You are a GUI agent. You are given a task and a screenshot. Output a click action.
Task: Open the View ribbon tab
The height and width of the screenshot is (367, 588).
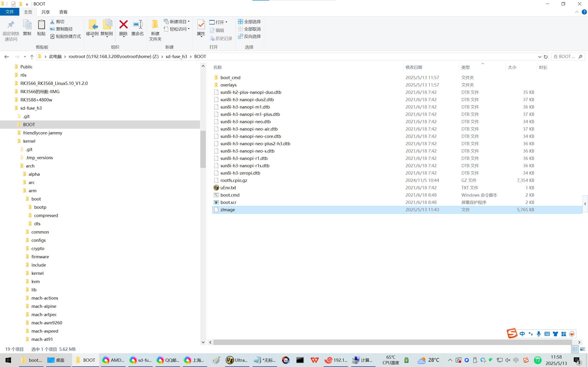click(63, 12)
